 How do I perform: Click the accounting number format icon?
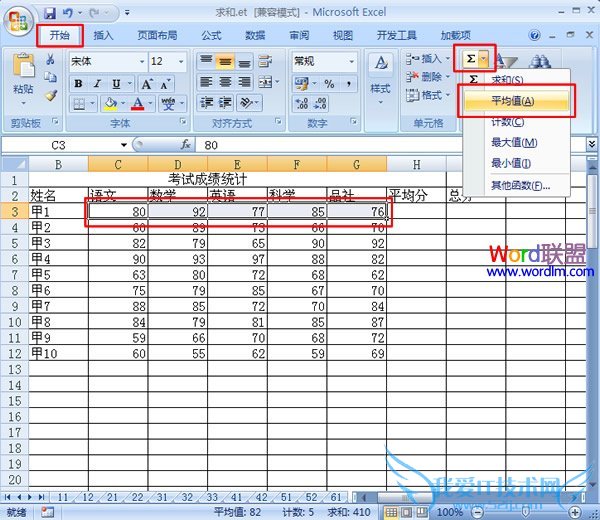click(302, 84)
